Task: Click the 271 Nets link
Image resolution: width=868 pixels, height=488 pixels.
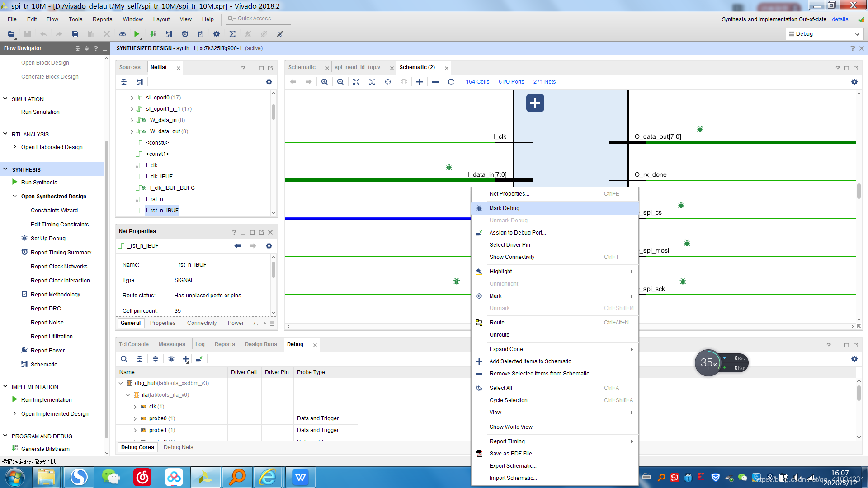Action: coord(544,82)
